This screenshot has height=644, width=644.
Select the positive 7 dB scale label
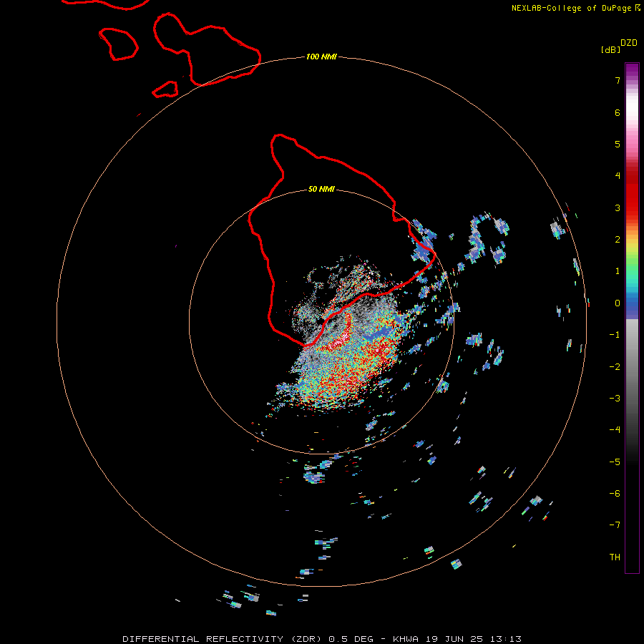tap(618, 80)
